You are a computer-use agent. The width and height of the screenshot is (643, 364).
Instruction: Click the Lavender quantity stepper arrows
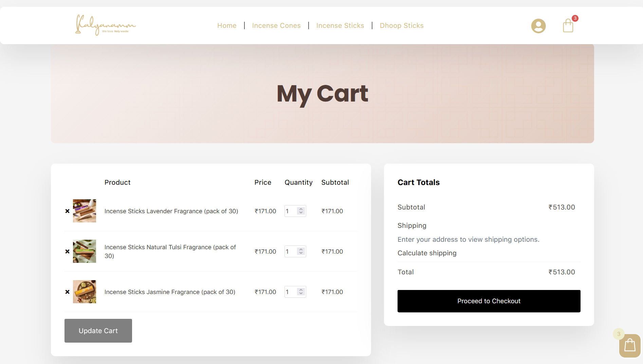(301, 211)
